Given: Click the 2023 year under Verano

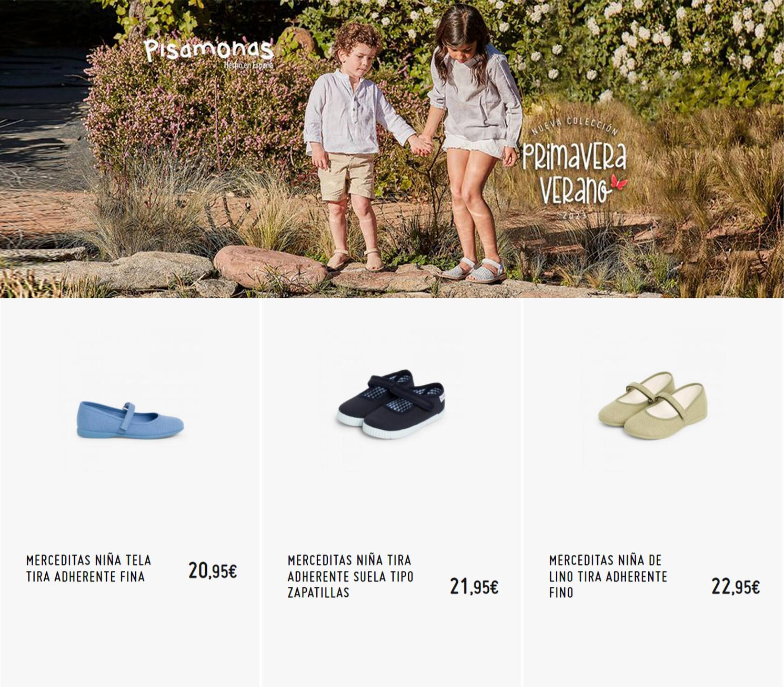Looking at the screenshot, I should [573, 216].
